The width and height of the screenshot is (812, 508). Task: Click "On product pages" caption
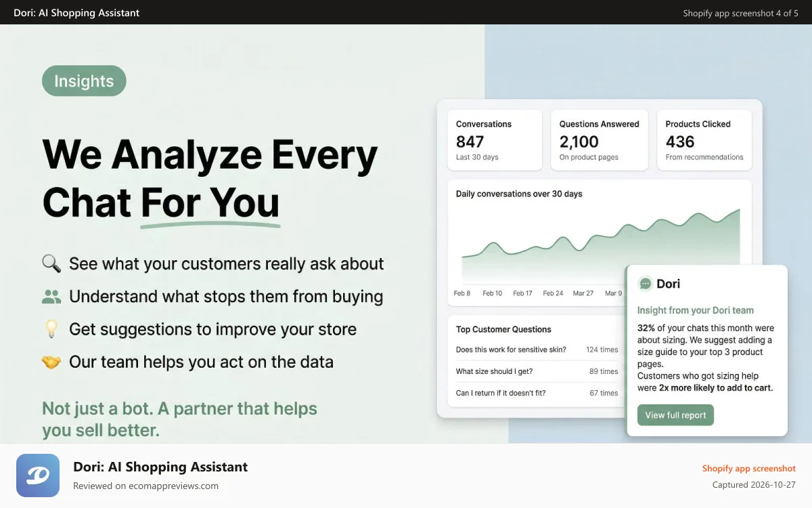pyautogui.click(x=589, y=157)
